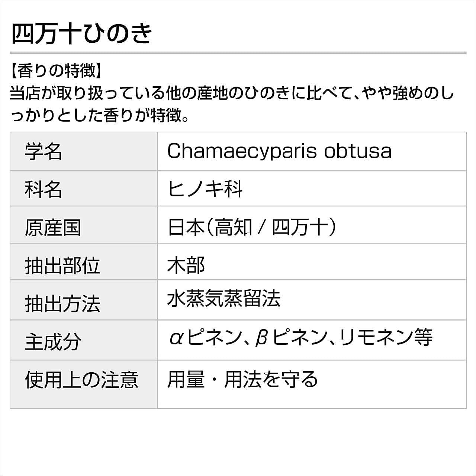This screenshot has width=476, height=476.
Task: Select the 抽出方法 row label
Action: 62,303
